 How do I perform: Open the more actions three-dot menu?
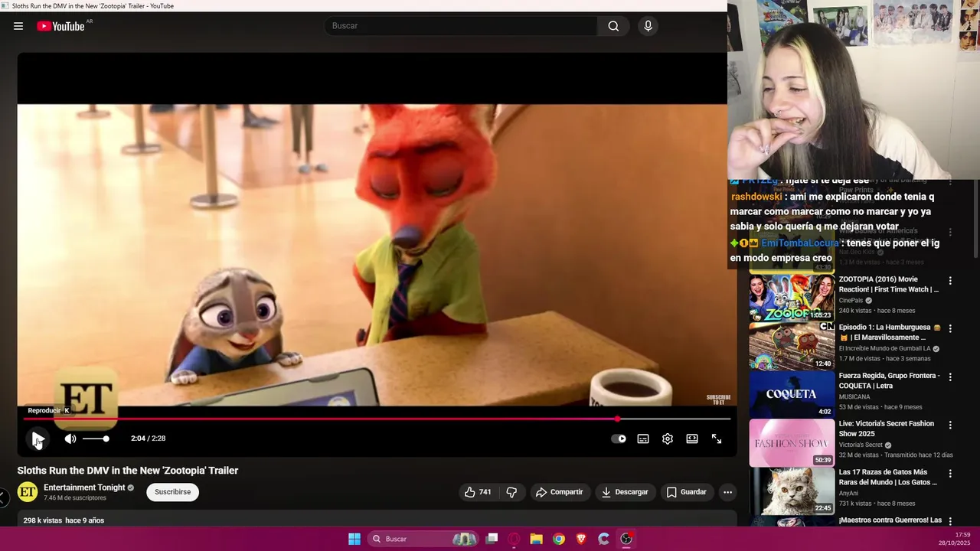(x=727, y=492)
